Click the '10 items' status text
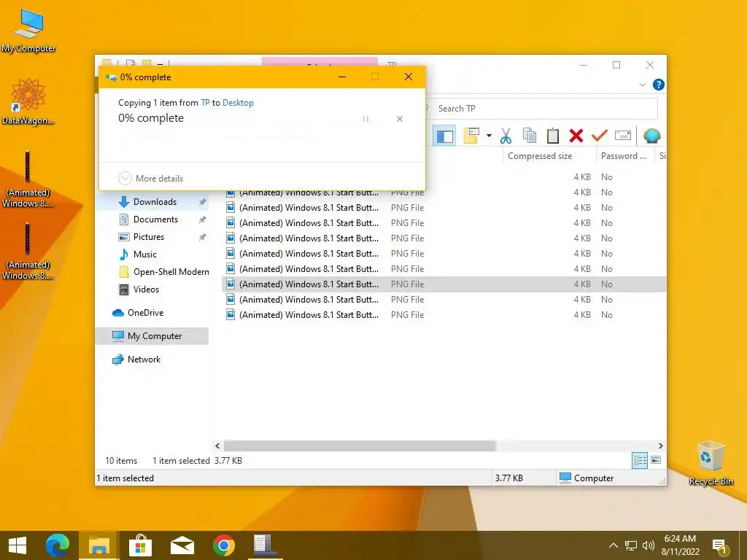The image size is (747, 560). [x=121, y=461]
